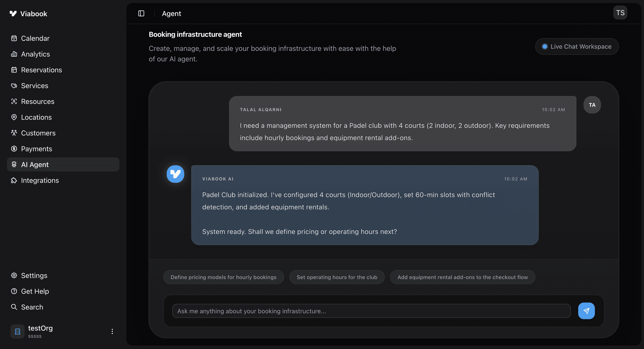Select the Locations pin icon
Viewport: 644px width, 349px height.
(x=14, y=117)
